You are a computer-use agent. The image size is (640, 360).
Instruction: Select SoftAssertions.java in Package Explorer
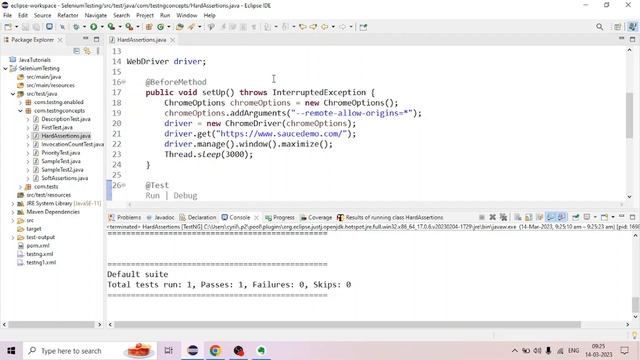coord(64,178)
